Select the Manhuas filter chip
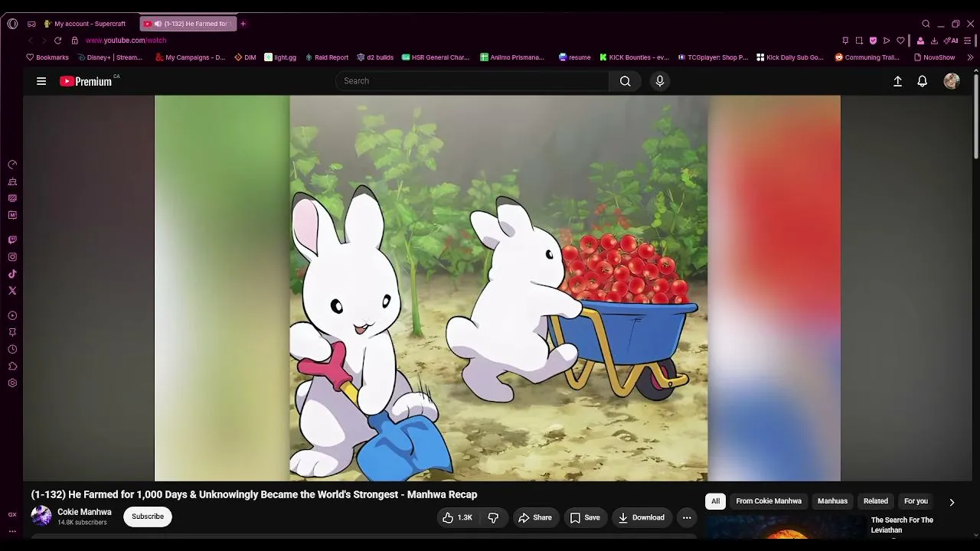Image resolution: width=980 pixels, height=551 pixels. [832, 501]
